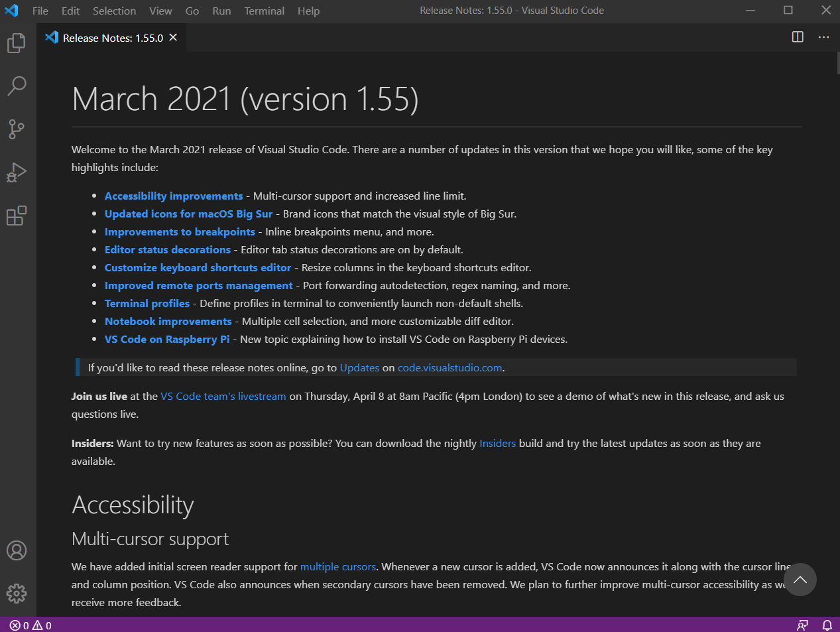Follow the Improvements to breakpoints link
The image size is (840, 632).
pos(180,232)
